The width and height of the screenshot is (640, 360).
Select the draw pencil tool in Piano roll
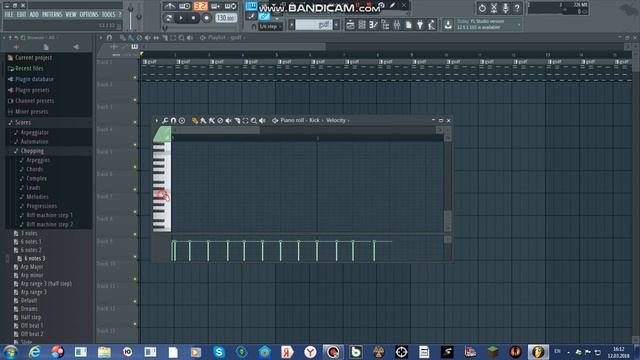pos(195,120)
